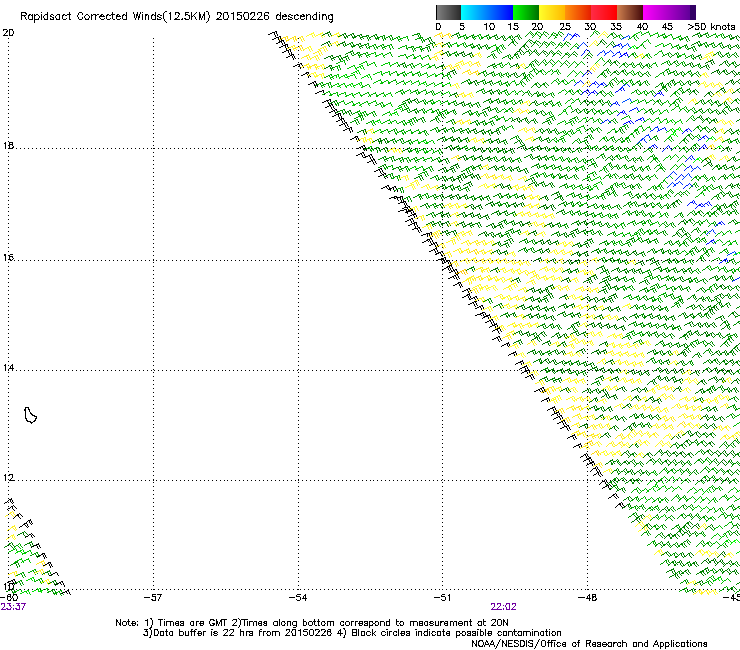Click the latitude label '12' on the left axis

point(8,478)
